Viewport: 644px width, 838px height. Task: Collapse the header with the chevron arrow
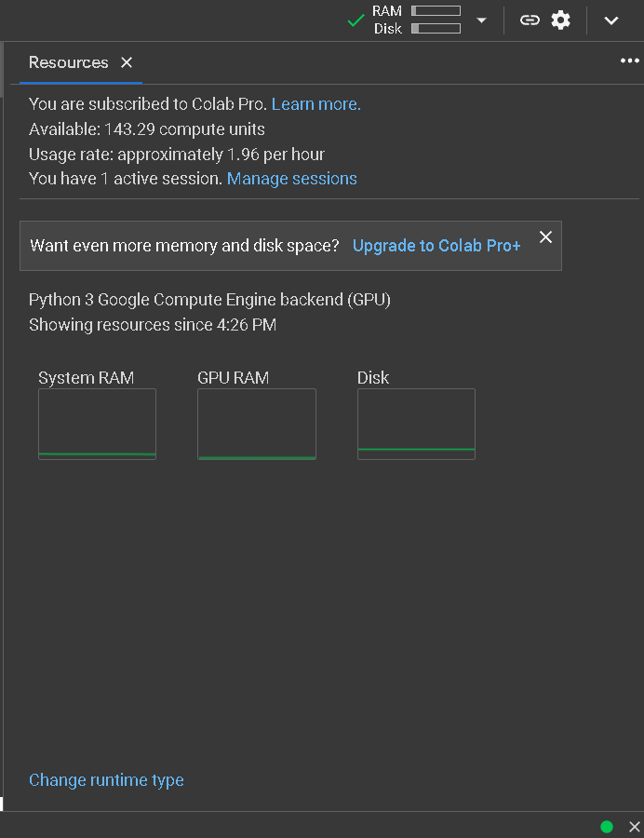click(x=610, y=20)
